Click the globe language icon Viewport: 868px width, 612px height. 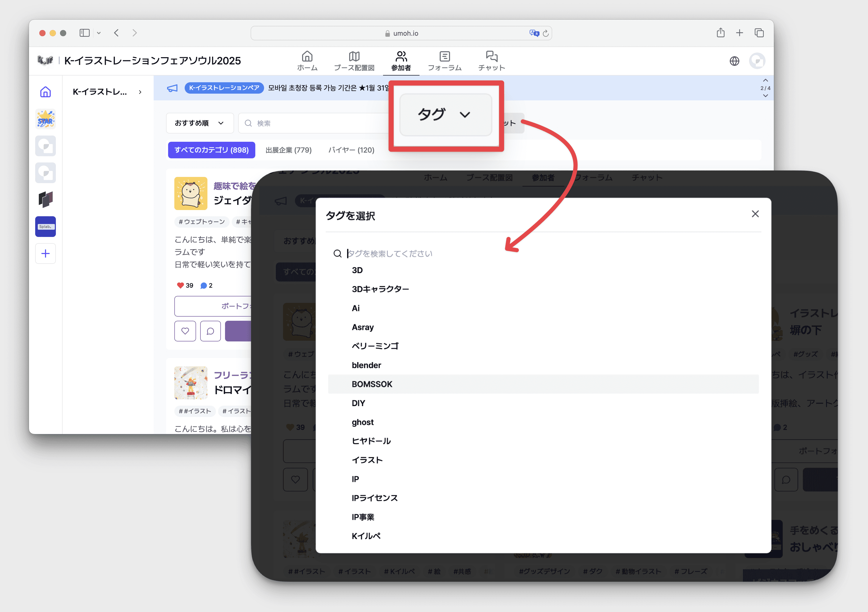[734, 61]
